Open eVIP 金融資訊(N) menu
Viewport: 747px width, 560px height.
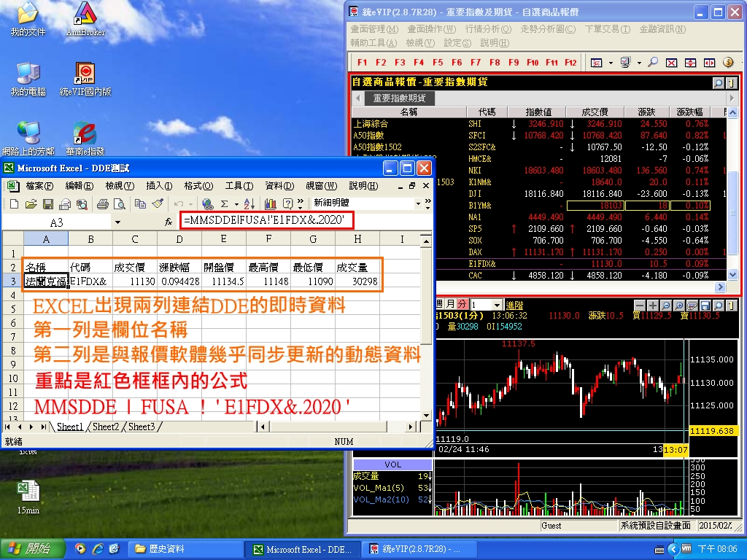[662, 29]
